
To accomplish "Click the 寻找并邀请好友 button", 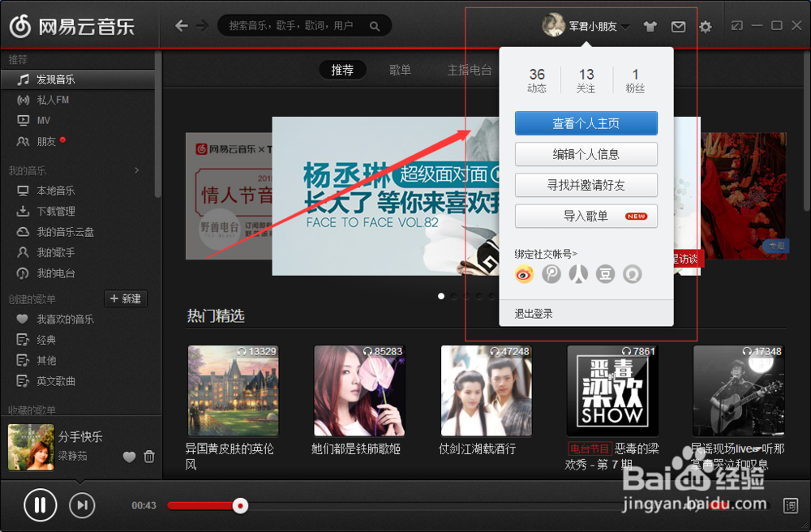I will click(586, 185).
